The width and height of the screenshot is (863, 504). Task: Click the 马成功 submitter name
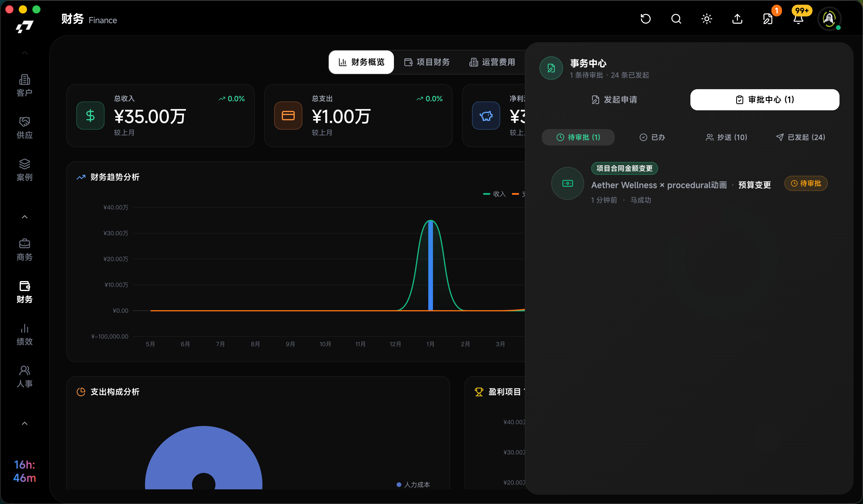coord(640,200)
